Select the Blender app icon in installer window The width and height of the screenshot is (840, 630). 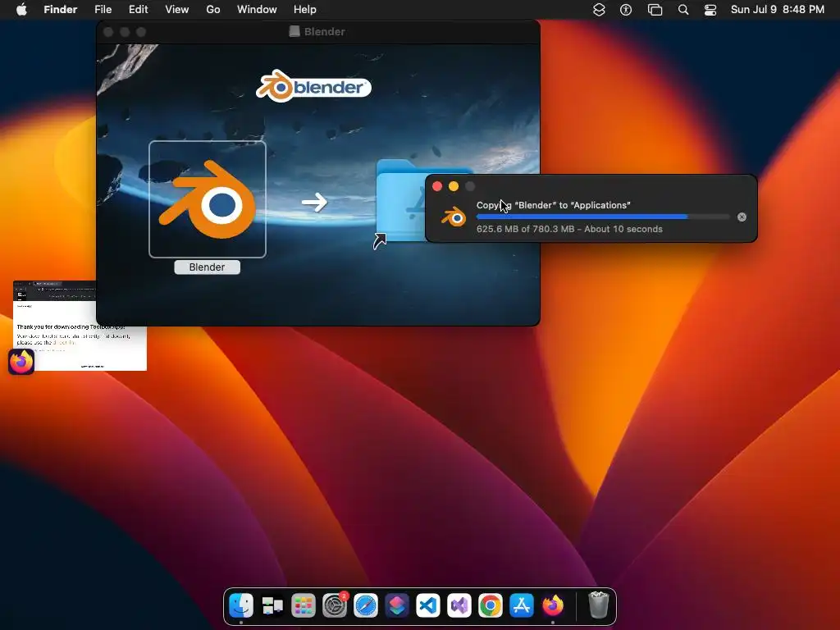tap(208, 199)
